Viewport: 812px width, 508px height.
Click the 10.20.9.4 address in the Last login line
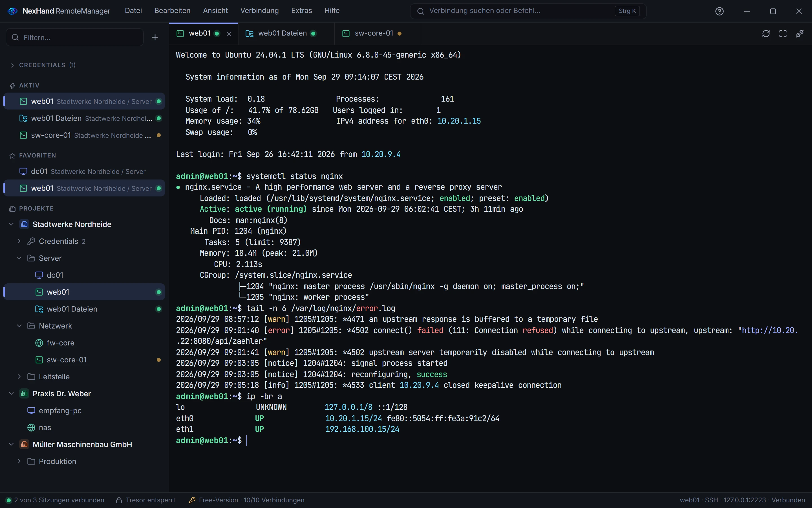tap(381, 154)
